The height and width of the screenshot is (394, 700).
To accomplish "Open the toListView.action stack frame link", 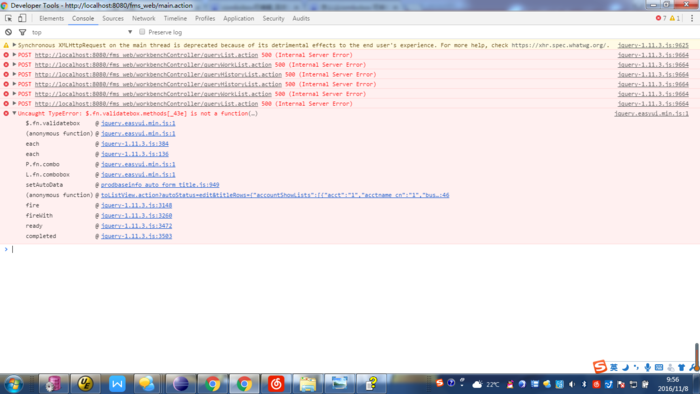I will (275, 195).
